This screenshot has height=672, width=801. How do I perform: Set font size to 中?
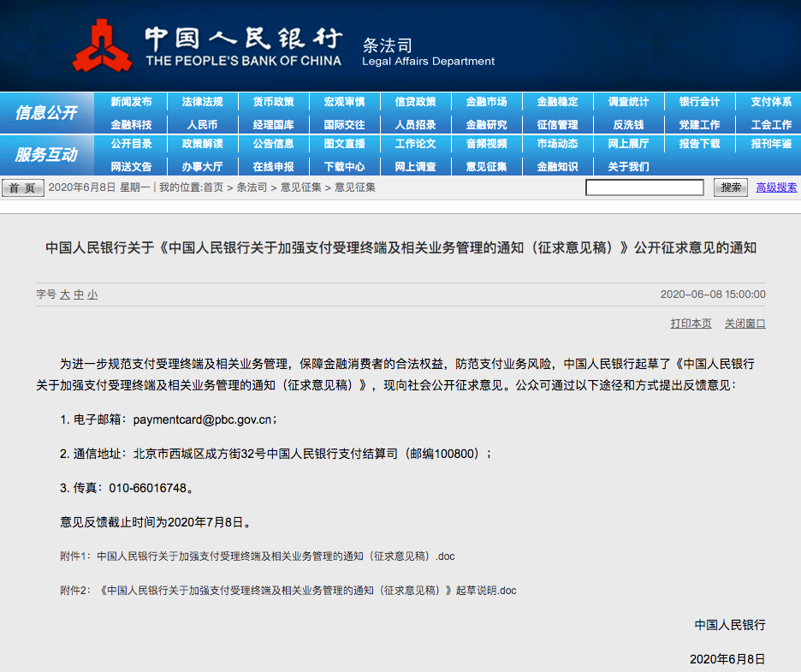pyautogui.click(x=78, y=294)
